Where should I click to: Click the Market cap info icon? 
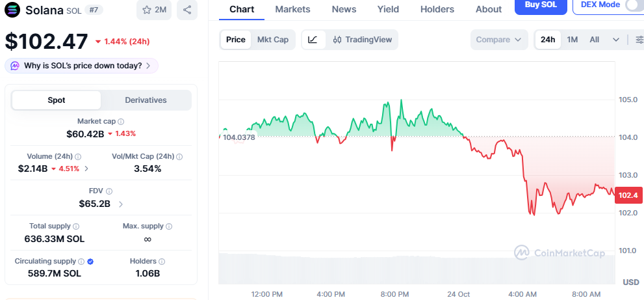coord(121,122)
